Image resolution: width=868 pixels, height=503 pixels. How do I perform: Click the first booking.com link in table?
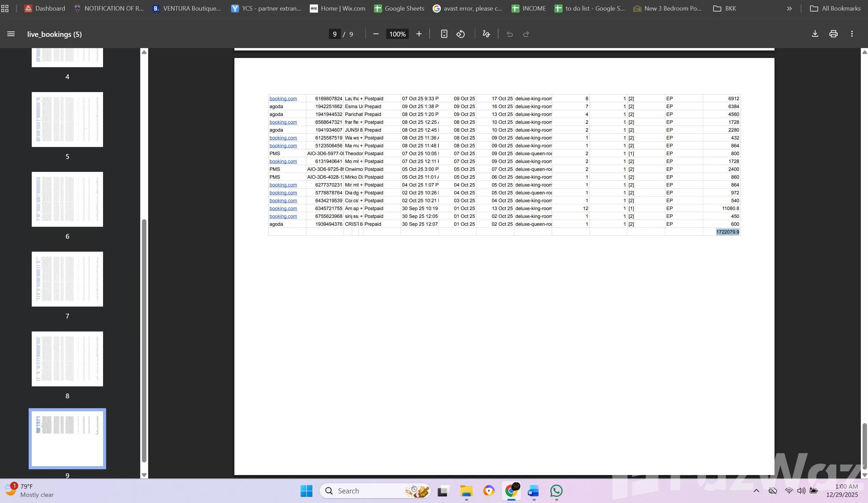click(283, 99)
